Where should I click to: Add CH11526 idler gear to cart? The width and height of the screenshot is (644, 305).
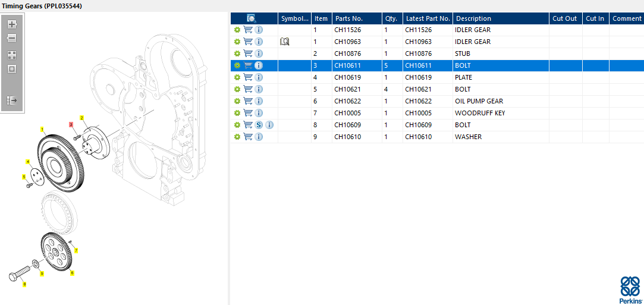pyautogui.click(x=247, y=30)
